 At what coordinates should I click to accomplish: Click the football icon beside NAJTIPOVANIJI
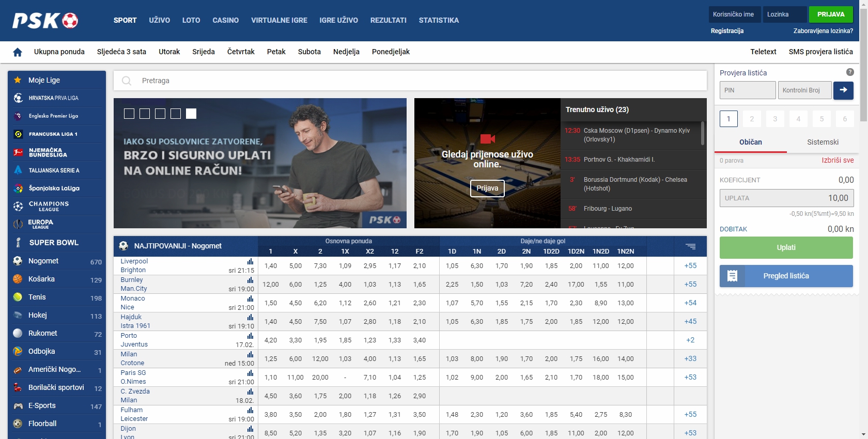pyautogui.click(x=123, y=246)
